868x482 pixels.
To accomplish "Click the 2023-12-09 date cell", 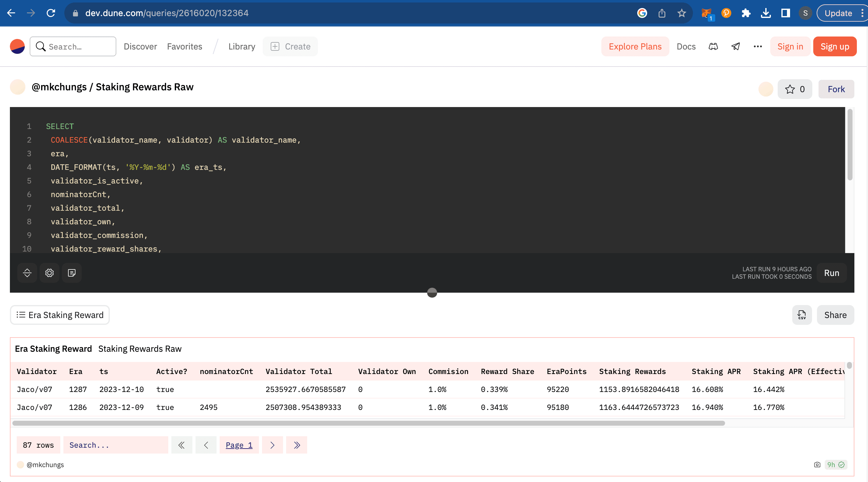I will point(121,407).
